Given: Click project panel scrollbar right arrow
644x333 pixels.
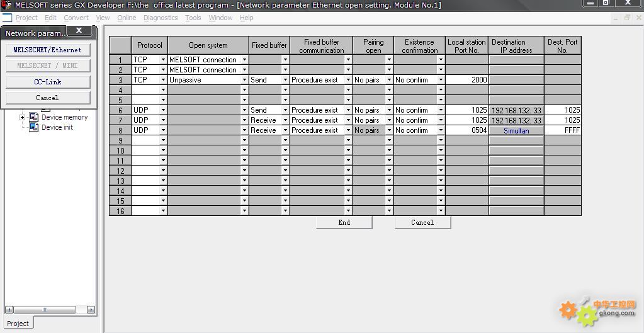Looking at the screenshot, I should (x=91, y=310).
